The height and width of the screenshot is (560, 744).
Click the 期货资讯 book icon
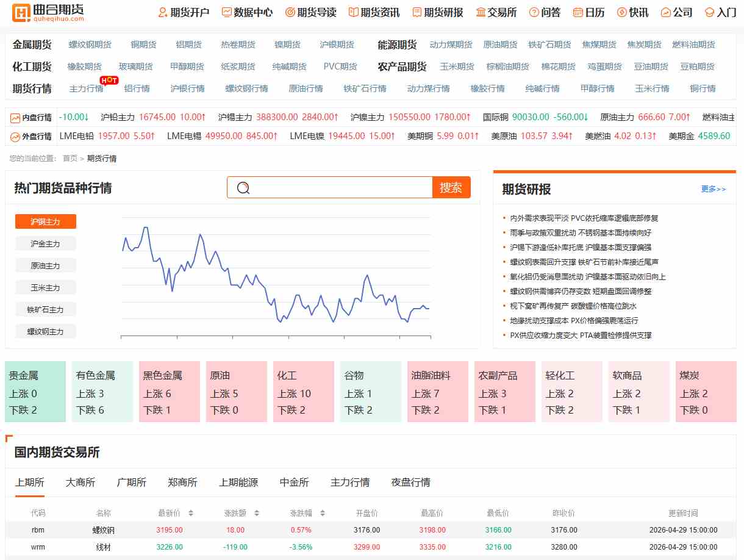click(353, 12)
